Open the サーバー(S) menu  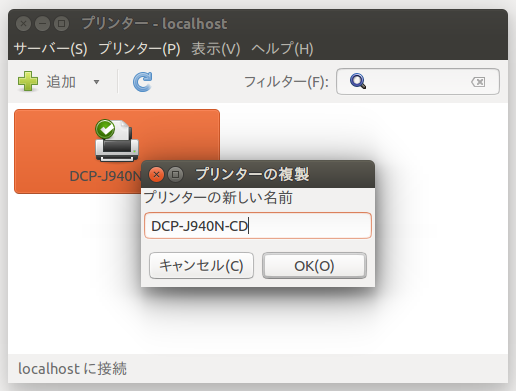tap(51, 49)
